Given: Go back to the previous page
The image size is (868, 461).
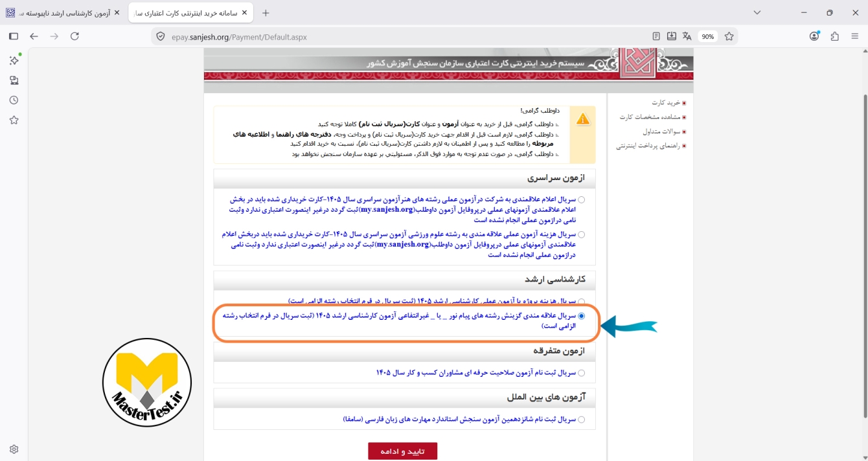Looking at the screenshot, I should coord(34,36).
